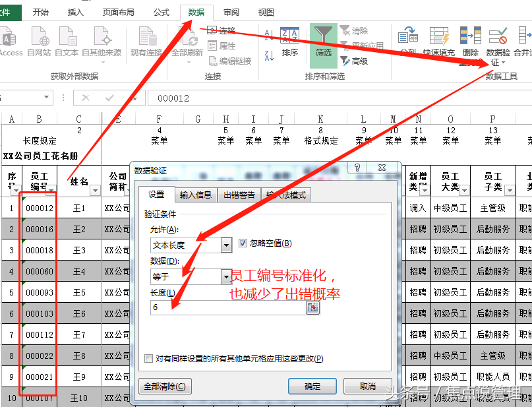532x407 pixels.
Task: Click the name cell 王3
Action: click(79, 250)
